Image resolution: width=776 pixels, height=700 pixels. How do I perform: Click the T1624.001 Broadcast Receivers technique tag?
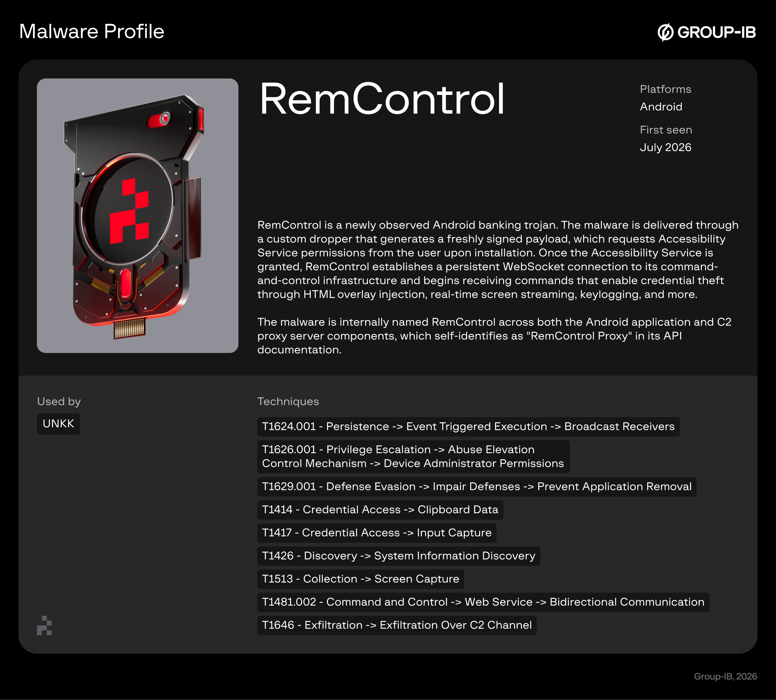coord(468,427)
